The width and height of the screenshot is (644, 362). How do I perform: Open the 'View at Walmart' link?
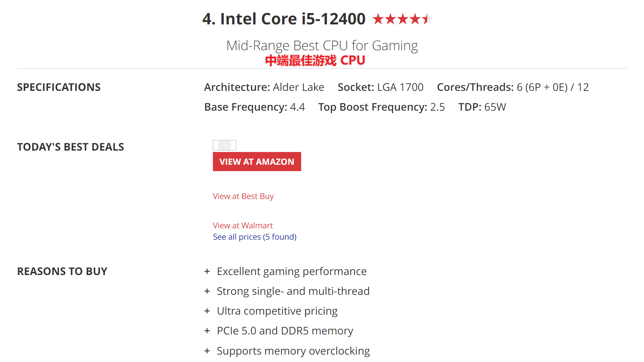point(243,225)
